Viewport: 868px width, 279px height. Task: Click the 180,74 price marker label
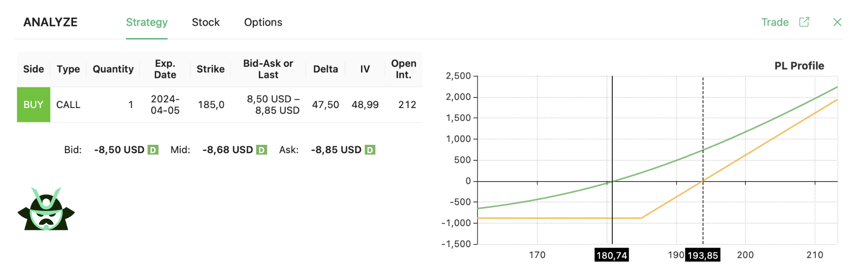(x=611, y=255)
